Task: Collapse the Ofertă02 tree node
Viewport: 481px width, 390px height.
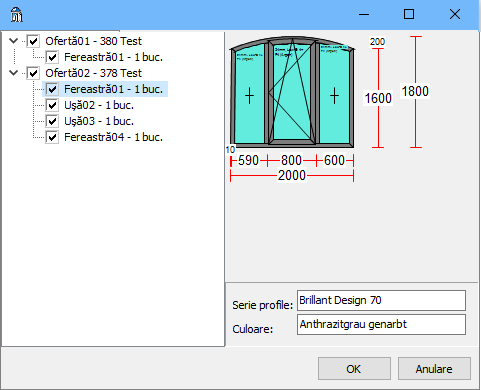Action: pos(13,73)
